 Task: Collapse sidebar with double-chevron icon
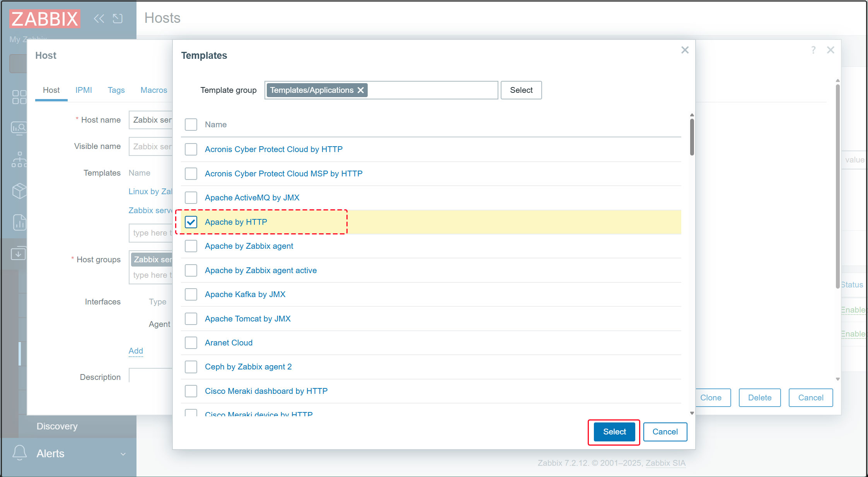click(x=99, y=19)
